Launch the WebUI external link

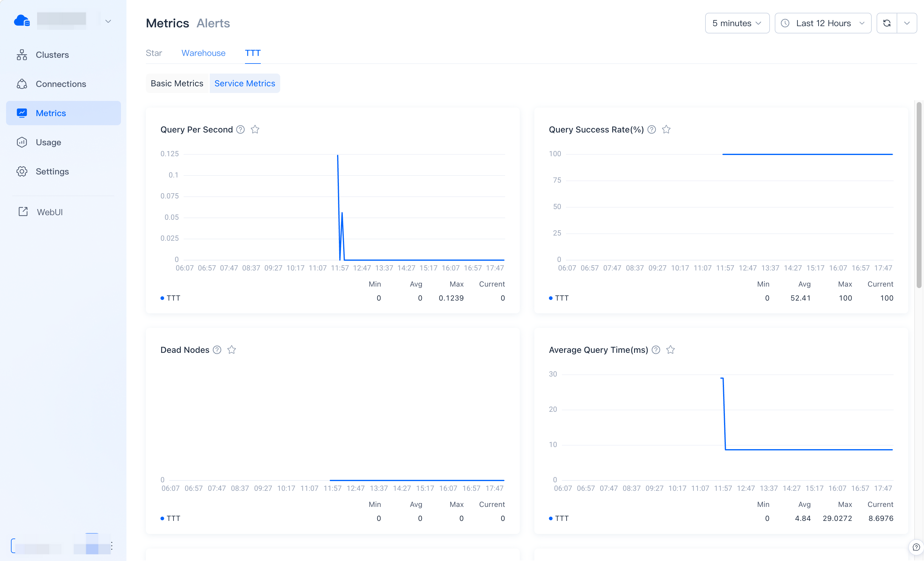(50, 212)
